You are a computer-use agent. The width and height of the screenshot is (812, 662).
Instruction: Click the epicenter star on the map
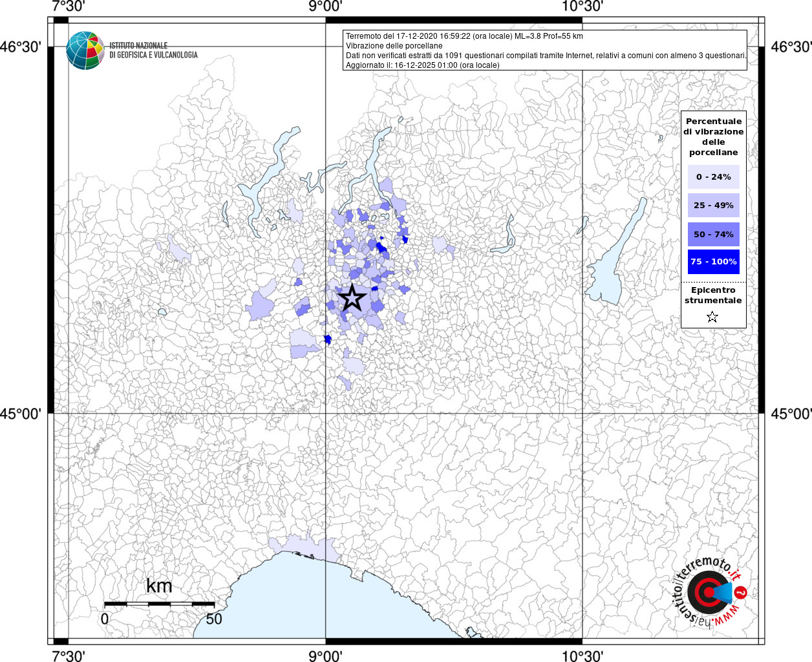[352, 297]
